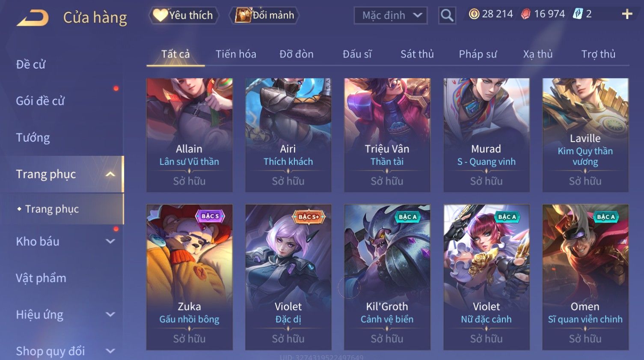Switch to the Sát thủ tab
This screenshot has height=360, width=644.
417,54
